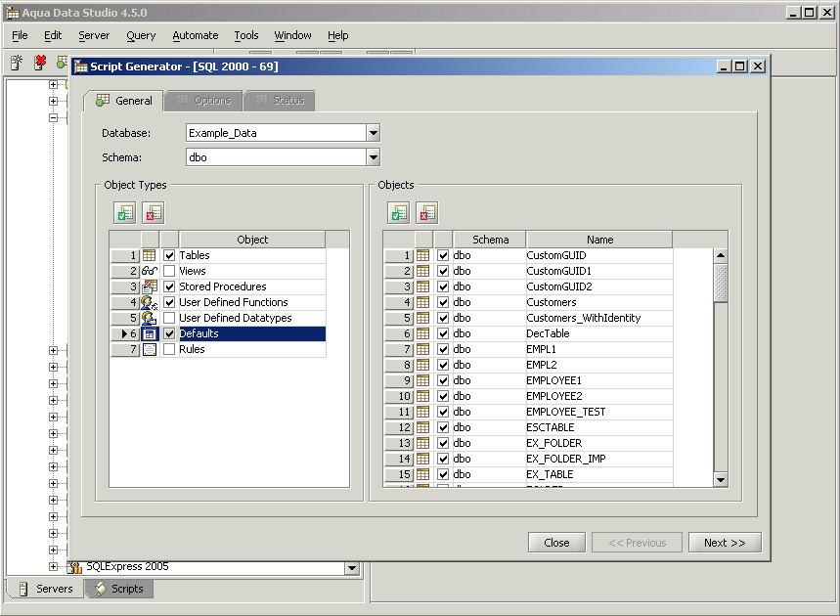The height and width of the screenshot is (616, 840).
Task: Click the User Defined Functions row icon
Action: coord(150,302)
